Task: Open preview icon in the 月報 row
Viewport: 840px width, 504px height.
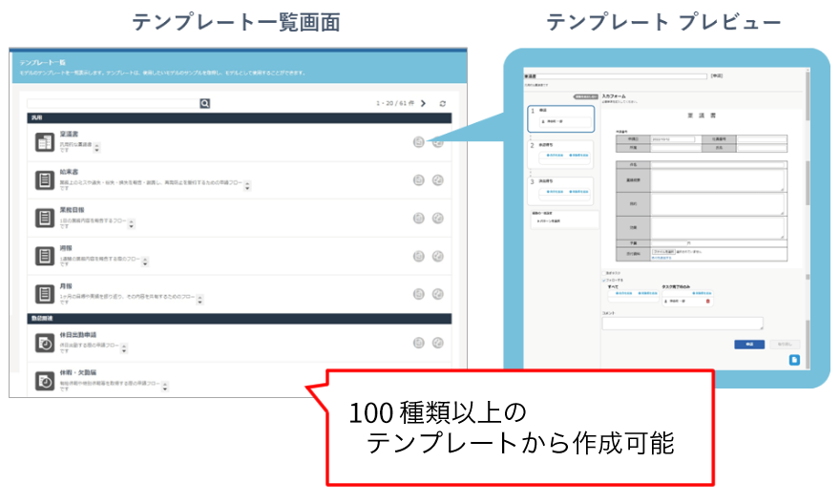Action: coord(419,293)
